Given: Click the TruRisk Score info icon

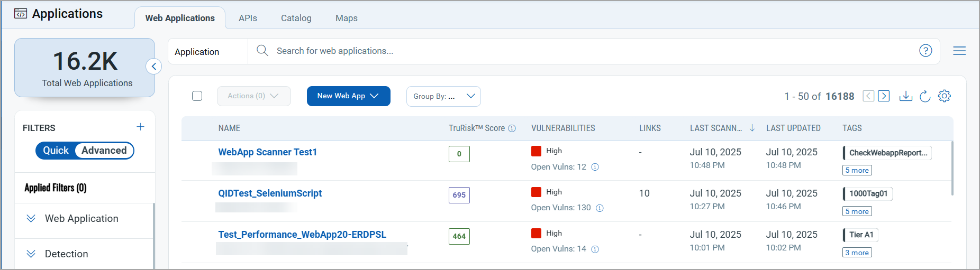Looking at the screenshot, I should click(x=512, y=128).
